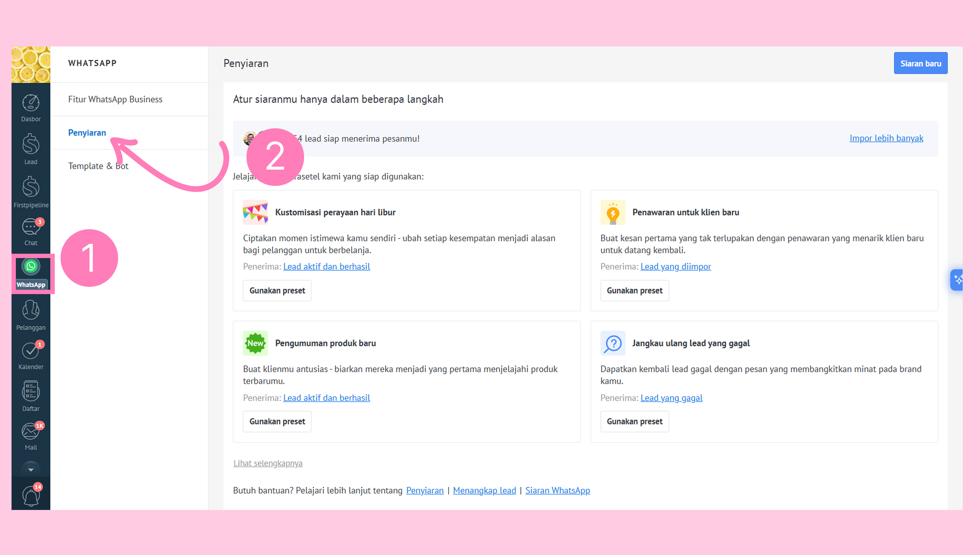
Task: Open the Lead sidebar icon
Action: [31, 149]
